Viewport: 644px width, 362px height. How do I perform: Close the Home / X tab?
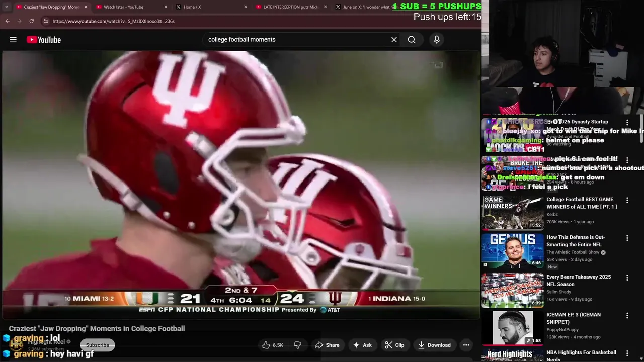(x=245, y=7)
